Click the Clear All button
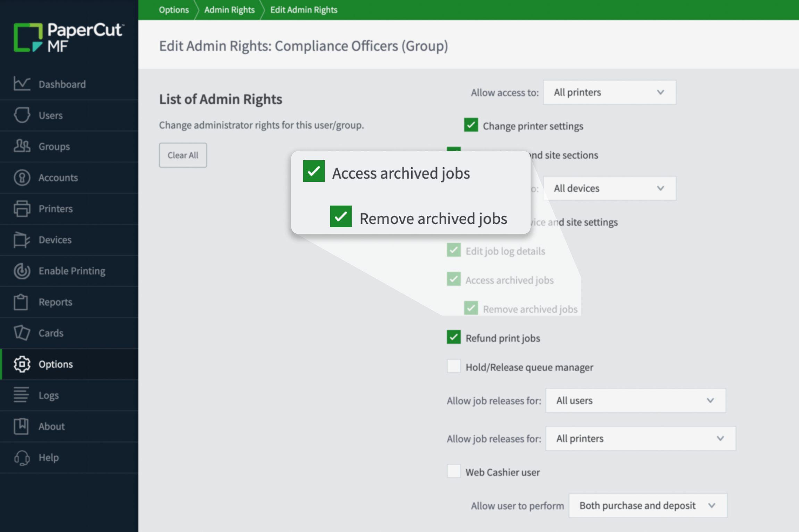799x532 pixels. click(183, 155)
